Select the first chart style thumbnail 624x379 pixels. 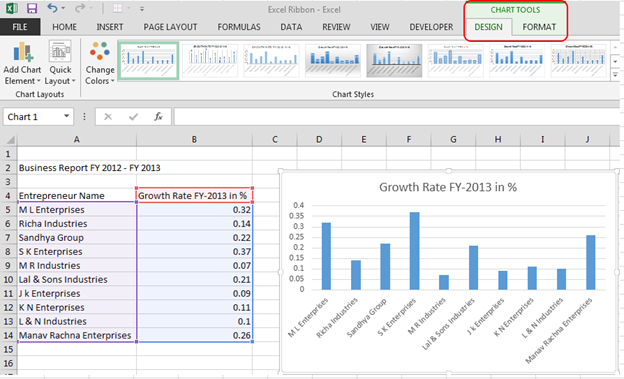pyautogui.click(x=148, y=61)
